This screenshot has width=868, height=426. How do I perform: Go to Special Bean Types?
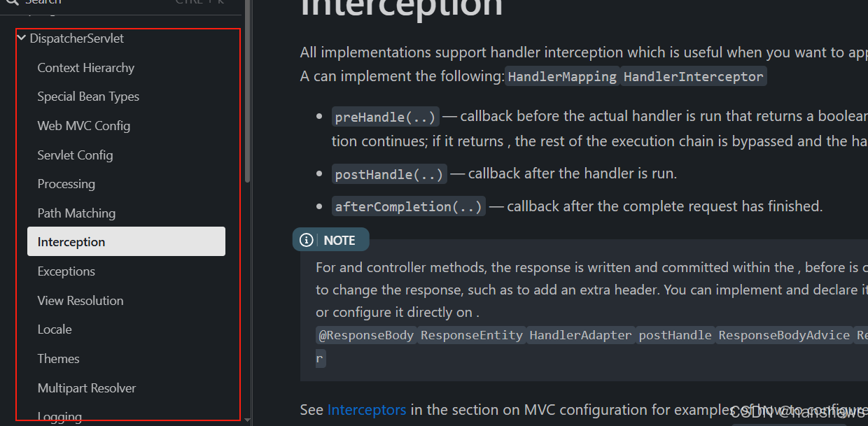click(x=88, y=97)
